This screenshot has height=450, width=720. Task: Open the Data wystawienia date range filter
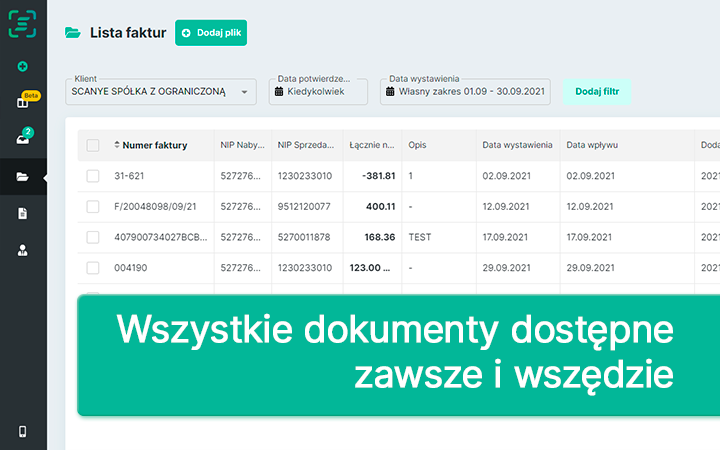465,91
